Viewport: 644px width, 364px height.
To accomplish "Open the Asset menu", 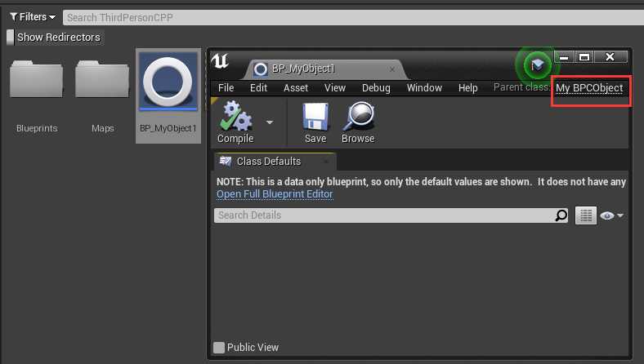I will (296, 88).
